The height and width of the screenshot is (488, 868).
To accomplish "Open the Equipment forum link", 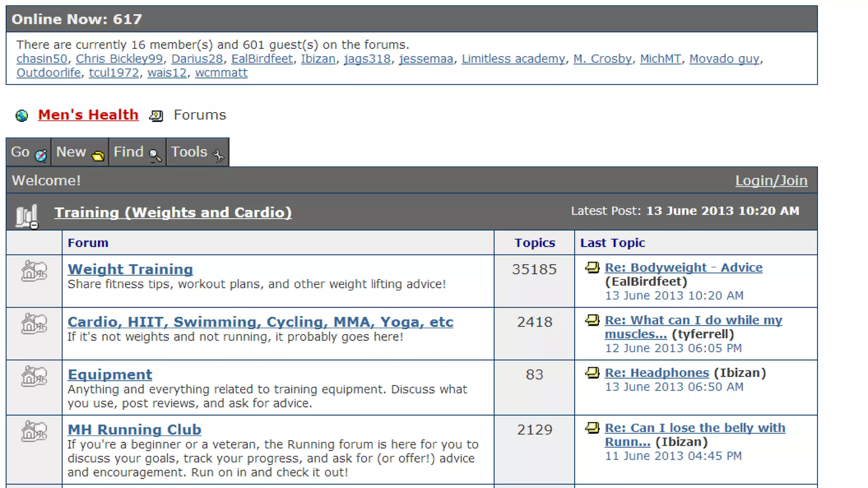I will point(110,374).
